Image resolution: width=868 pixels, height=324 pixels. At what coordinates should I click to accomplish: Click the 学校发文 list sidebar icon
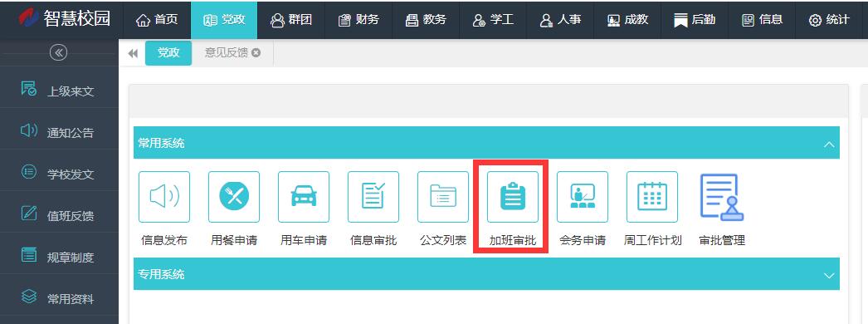pos(29,172)
